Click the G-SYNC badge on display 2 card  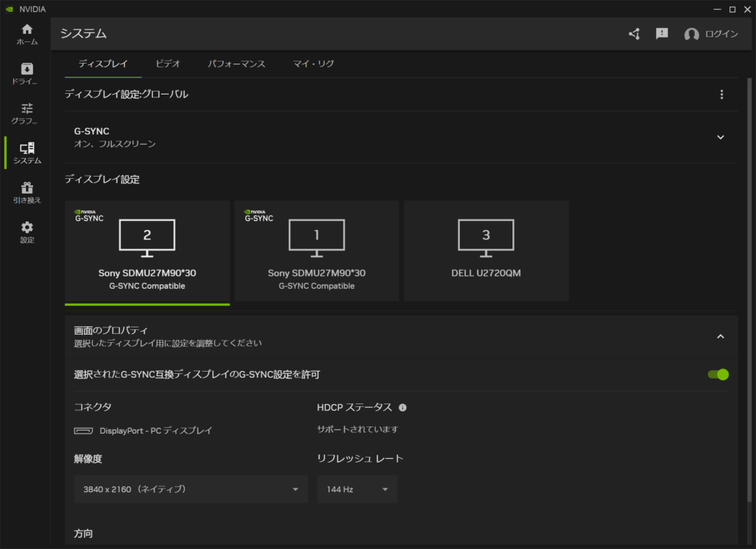coord(89,216)
